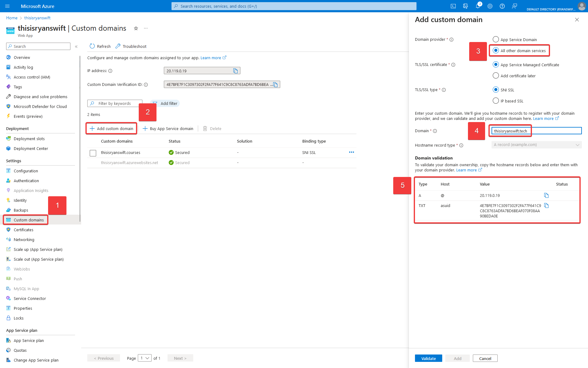Copy the TXT asuid record value
588x368 pixels.
point(546,205)
